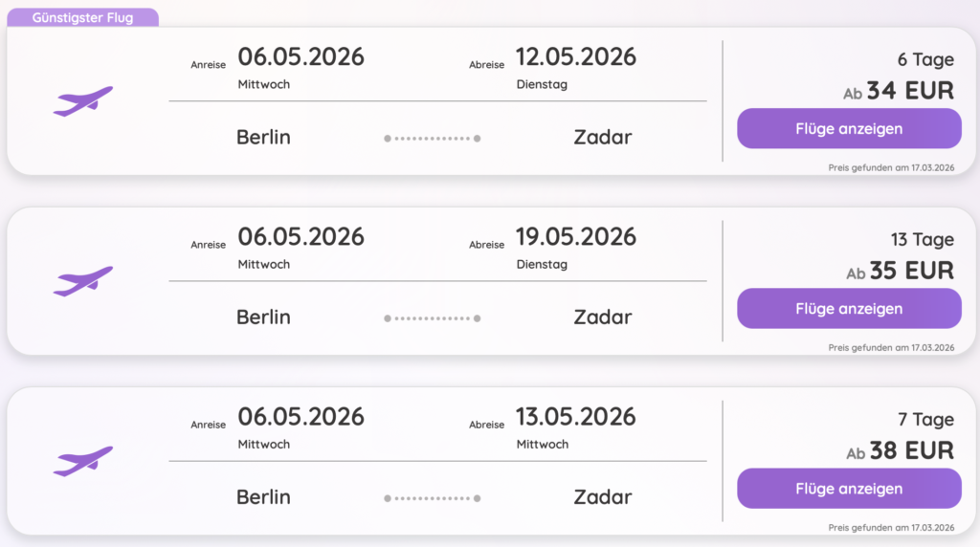Show flights for the 34 EUR offer
The image size is (980, 547).
click(x=848, y=128)
